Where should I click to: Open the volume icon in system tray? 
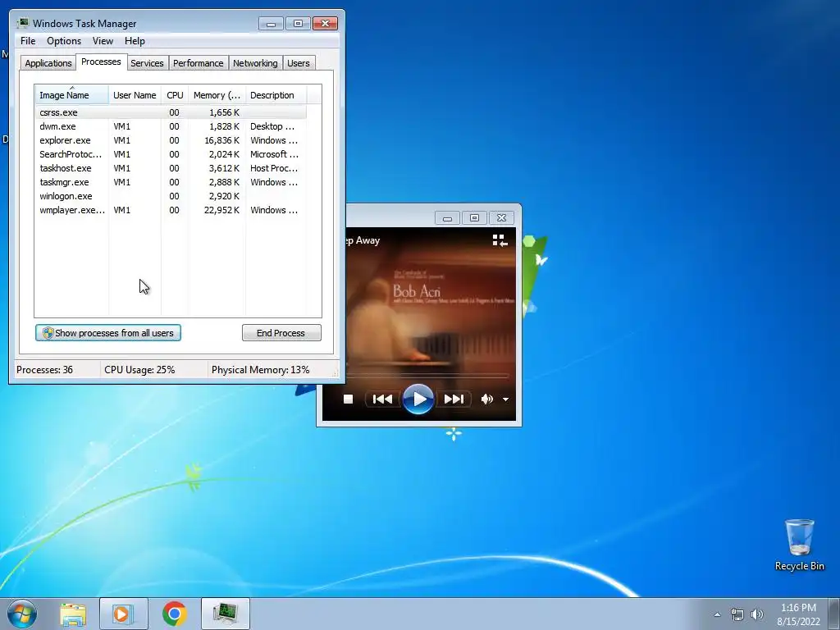tap(756, 614)
